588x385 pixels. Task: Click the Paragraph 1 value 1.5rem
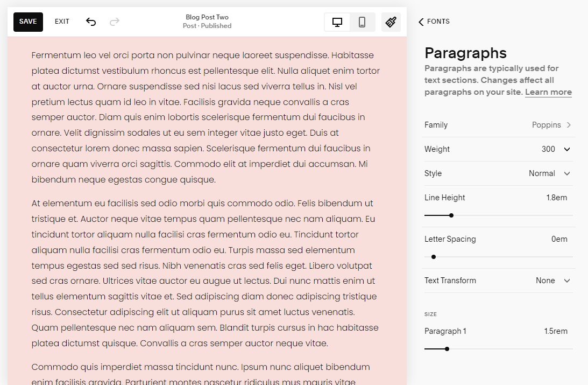[556, 331]
